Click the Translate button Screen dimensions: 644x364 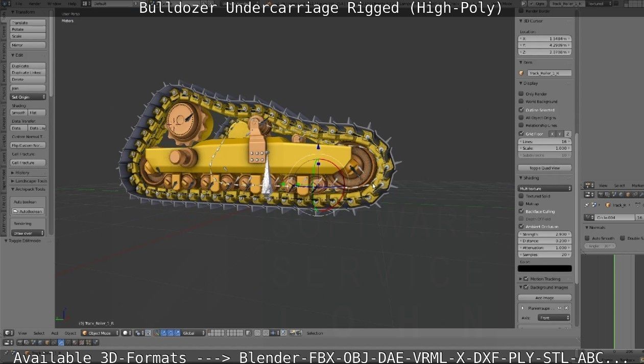tap(28, 22)
